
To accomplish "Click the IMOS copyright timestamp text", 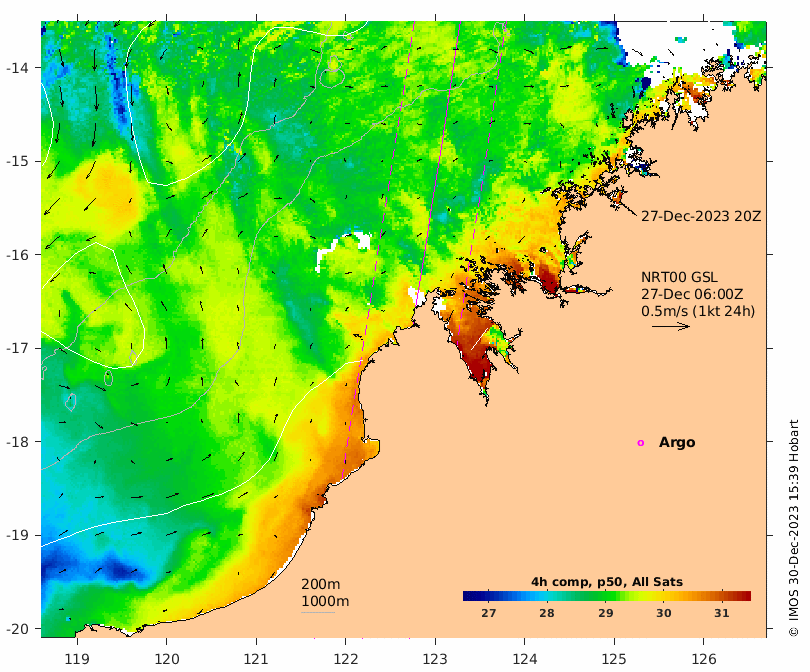I will (x=793, y=528).
